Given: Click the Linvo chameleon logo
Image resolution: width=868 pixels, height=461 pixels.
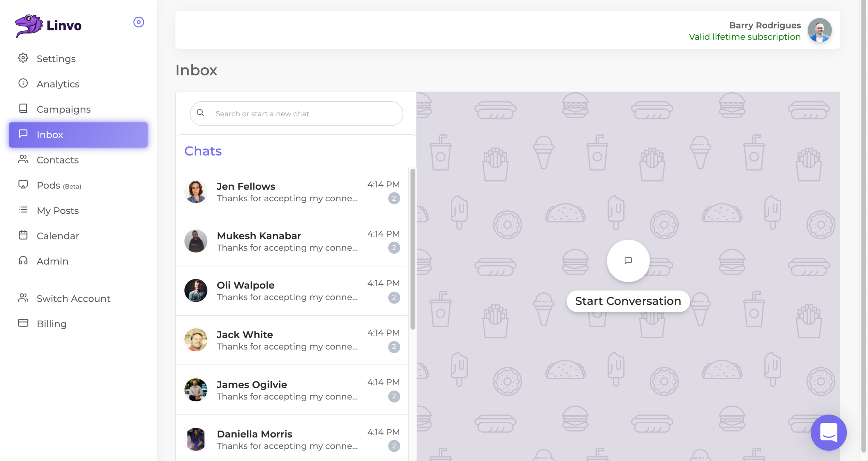Looking at the screenshot, I should 28,26.
